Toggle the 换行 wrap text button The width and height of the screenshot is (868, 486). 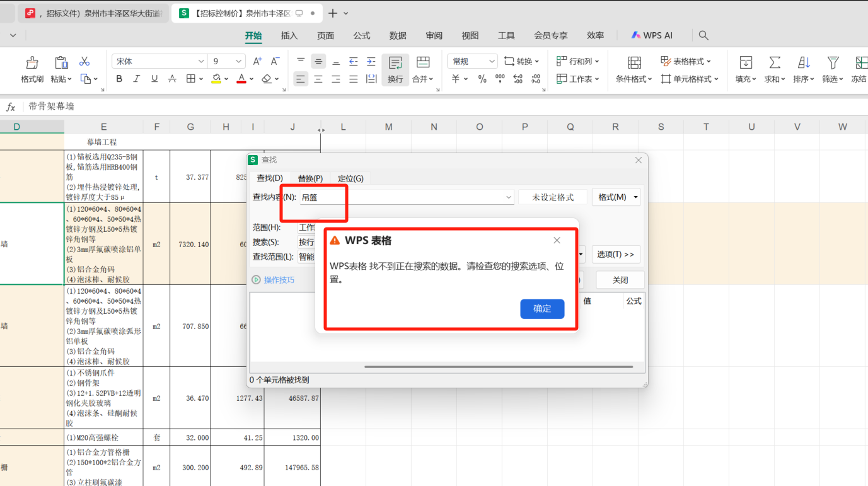(395, 69)
